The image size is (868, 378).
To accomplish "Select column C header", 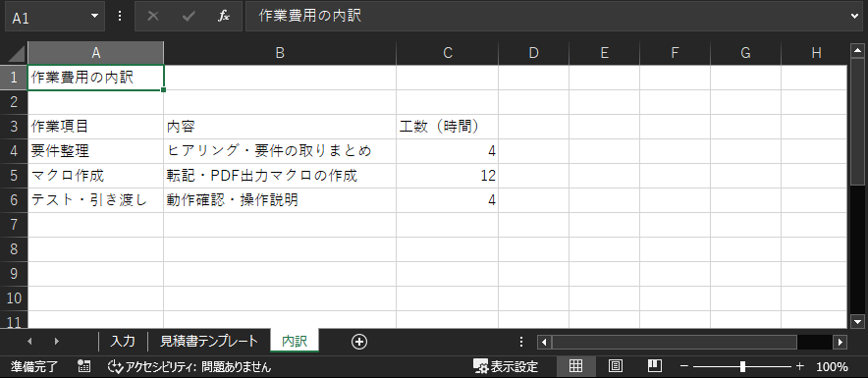I will coord(448,53).
